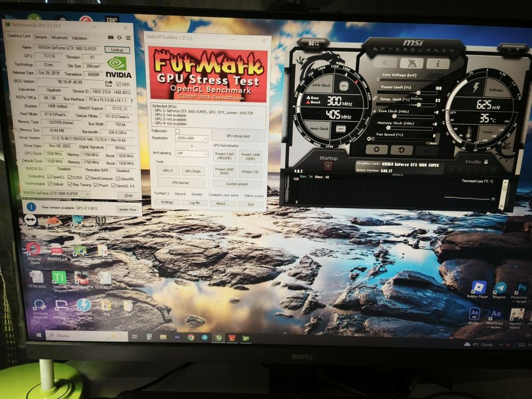Click FurMark Preset:1080 (FHD) benchmark button
Viewport: 532px width, 399px height.
(x=225, y=170)
